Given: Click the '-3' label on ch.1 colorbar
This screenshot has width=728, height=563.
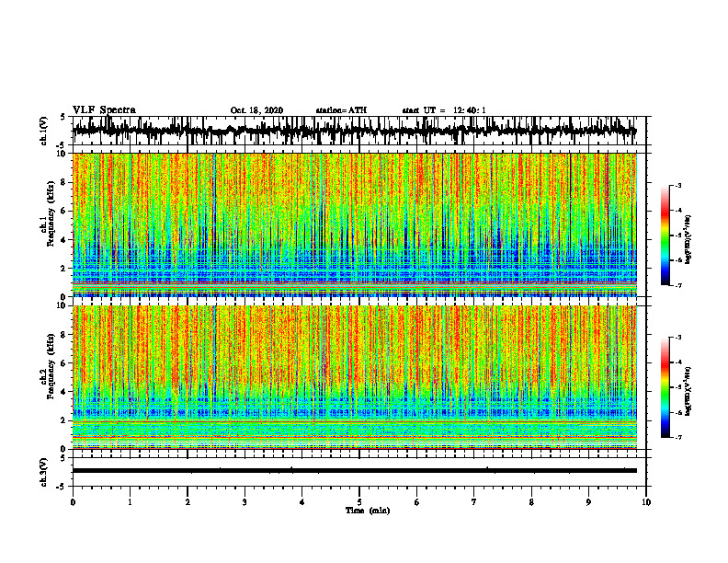Looking at the screenshot, I should point(677,185).
